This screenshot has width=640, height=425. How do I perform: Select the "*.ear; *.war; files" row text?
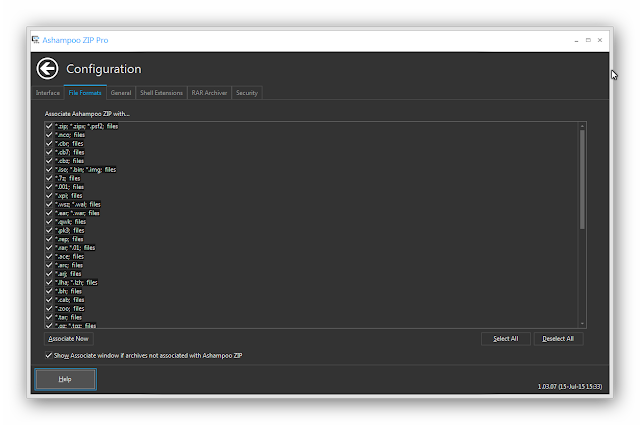(x=77, y=213)
